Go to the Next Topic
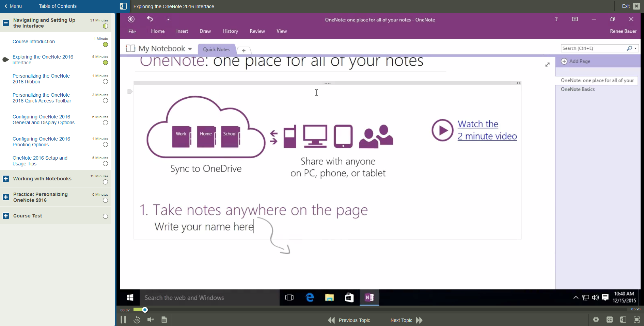Screen dimensions: 644x326 401,320
